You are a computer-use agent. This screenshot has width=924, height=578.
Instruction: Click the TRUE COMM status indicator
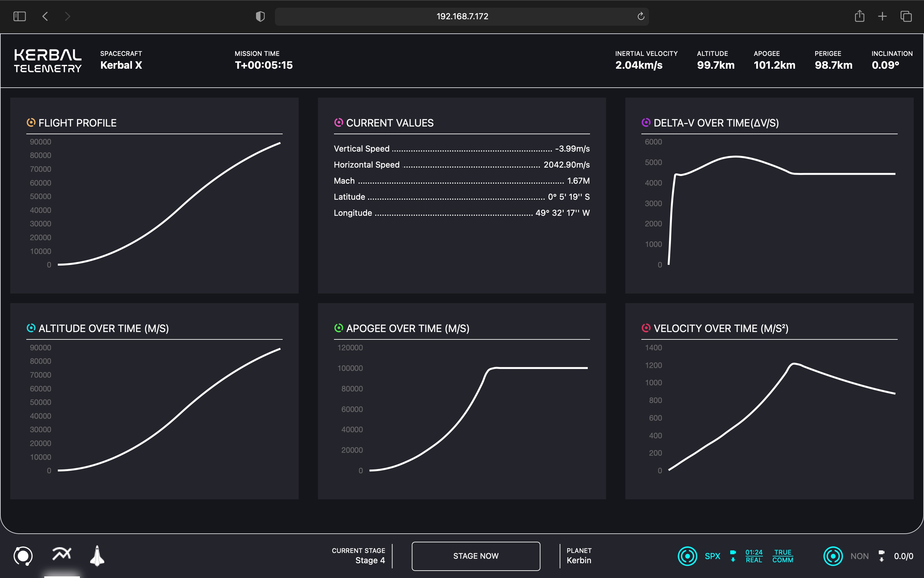coord(783,556)
